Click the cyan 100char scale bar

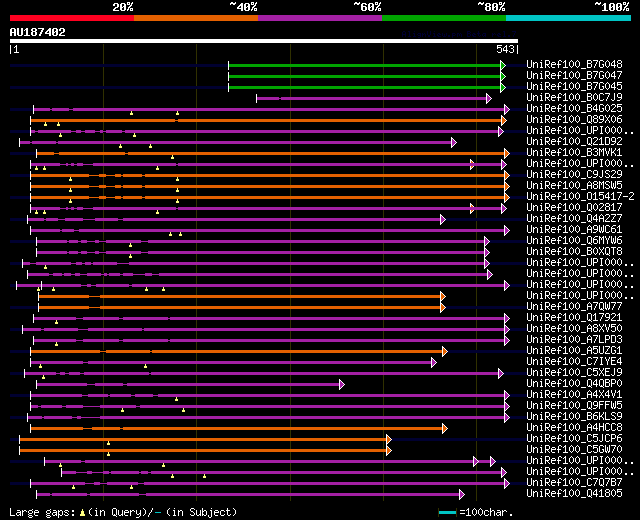click(447, 512)
